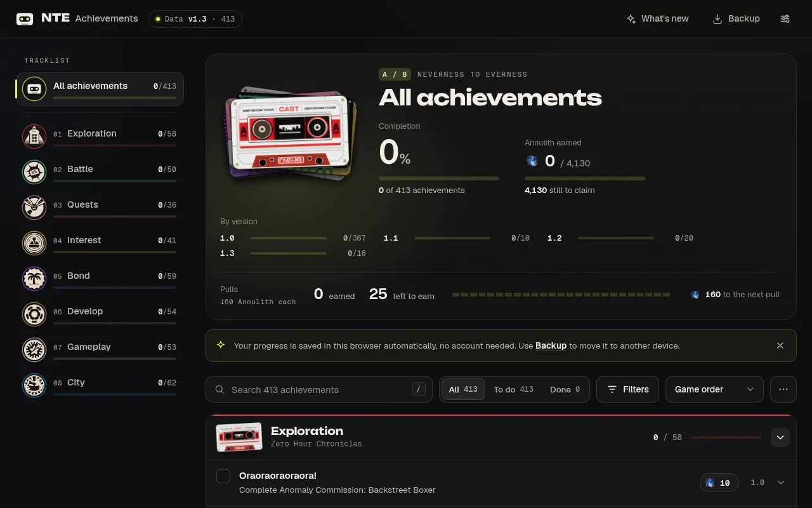Switch to the Done 0 tab
The width and height of the screenshot is (812, 508).
565,389
